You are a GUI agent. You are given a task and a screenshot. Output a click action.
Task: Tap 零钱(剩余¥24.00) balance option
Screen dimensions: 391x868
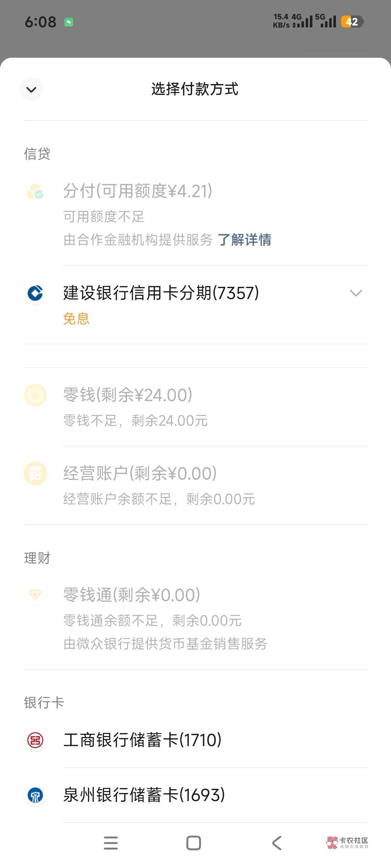click(128, 395)
